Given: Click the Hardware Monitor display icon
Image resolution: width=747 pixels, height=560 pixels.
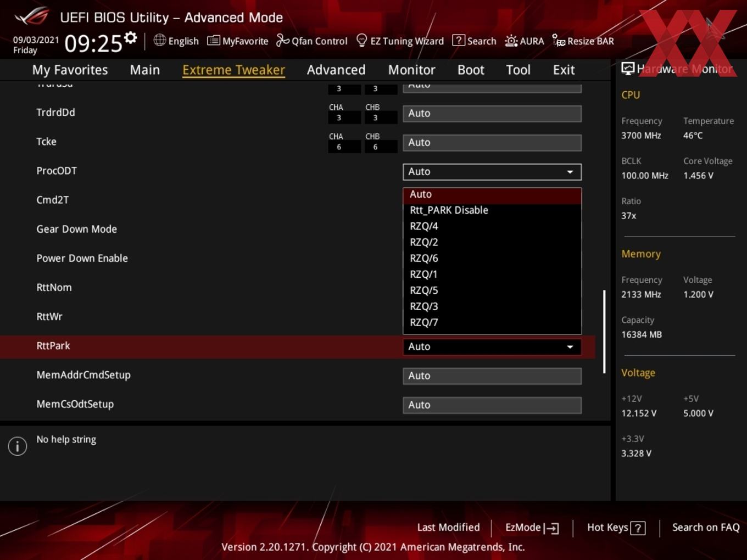Looking at the screenshot, I should [x=628, y=69].
